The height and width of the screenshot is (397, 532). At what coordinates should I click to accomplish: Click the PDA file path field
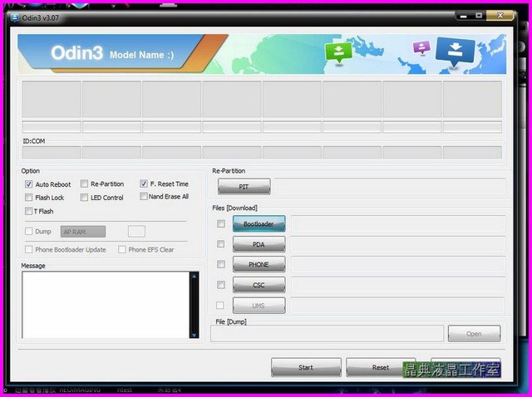(x=397, y=244)
